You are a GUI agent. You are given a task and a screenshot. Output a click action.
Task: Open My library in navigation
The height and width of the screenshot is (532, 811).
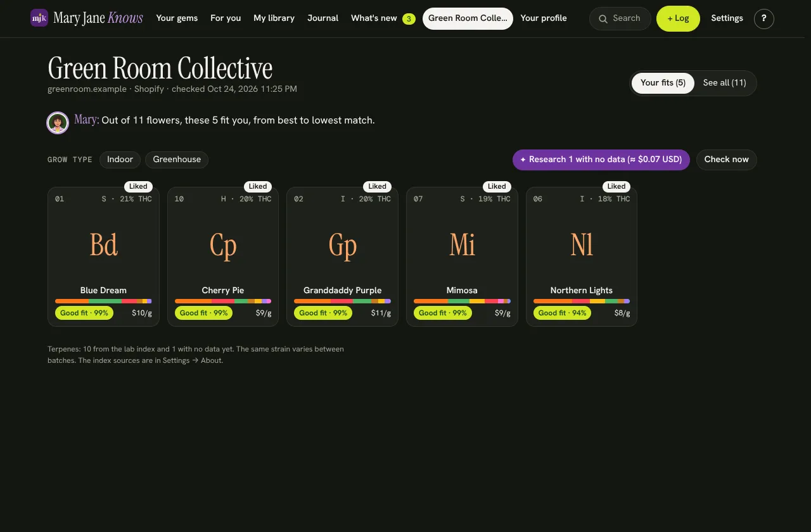274,18
